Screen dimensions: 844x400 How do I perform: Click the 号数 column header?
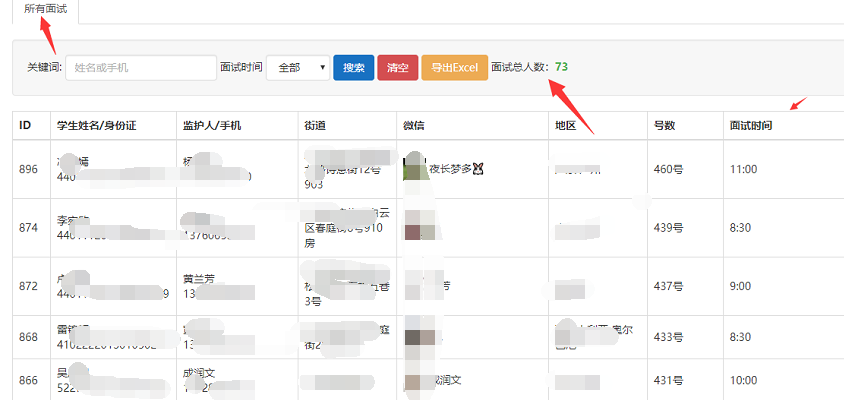point(664,126)
